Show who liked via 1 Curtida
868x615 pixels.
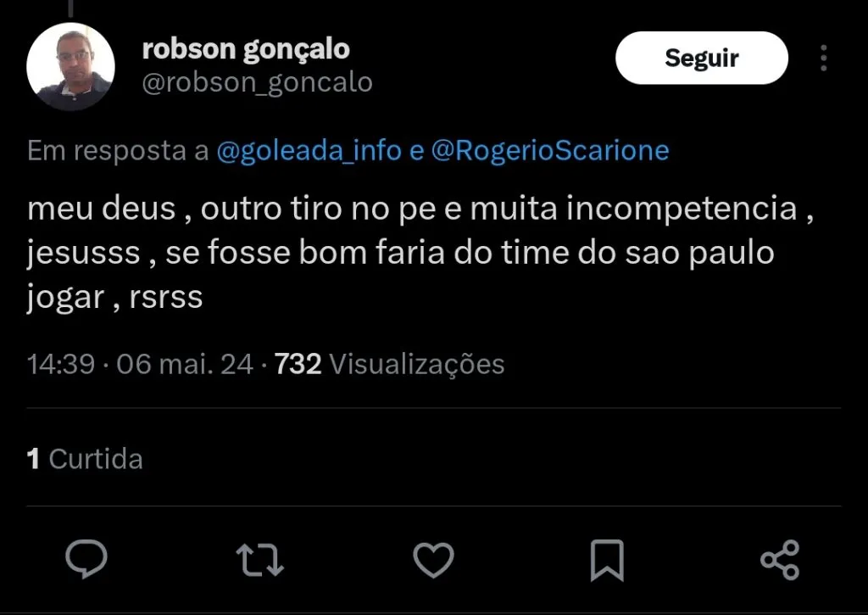[x=85, y=459]
